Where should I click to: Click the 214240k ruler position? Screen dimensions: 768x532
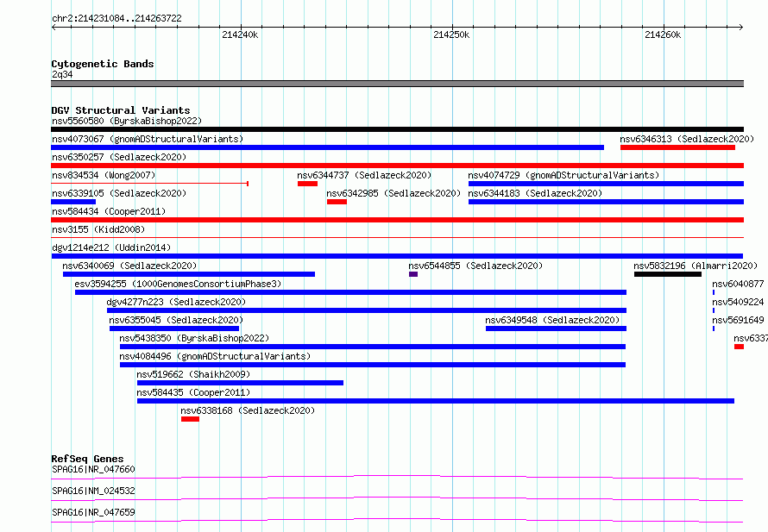tap(240, 34)
